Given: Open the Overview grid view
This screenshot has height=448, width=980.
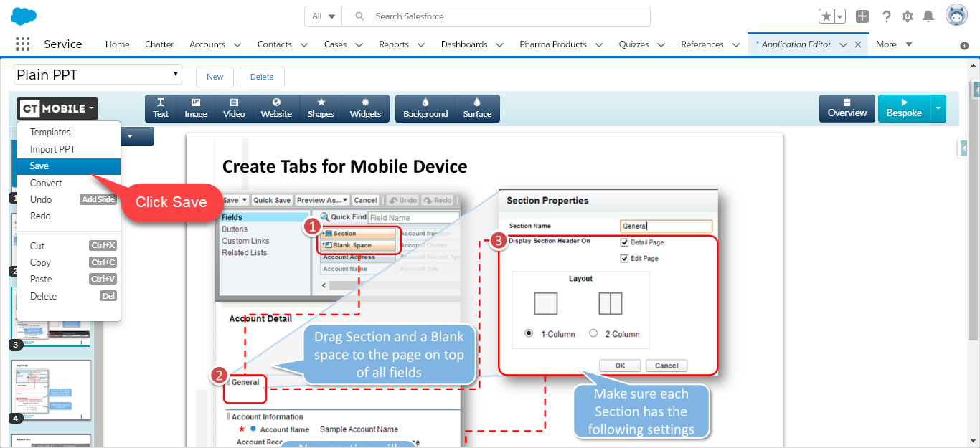Looking at the screenshot, I should coord(847,108).
